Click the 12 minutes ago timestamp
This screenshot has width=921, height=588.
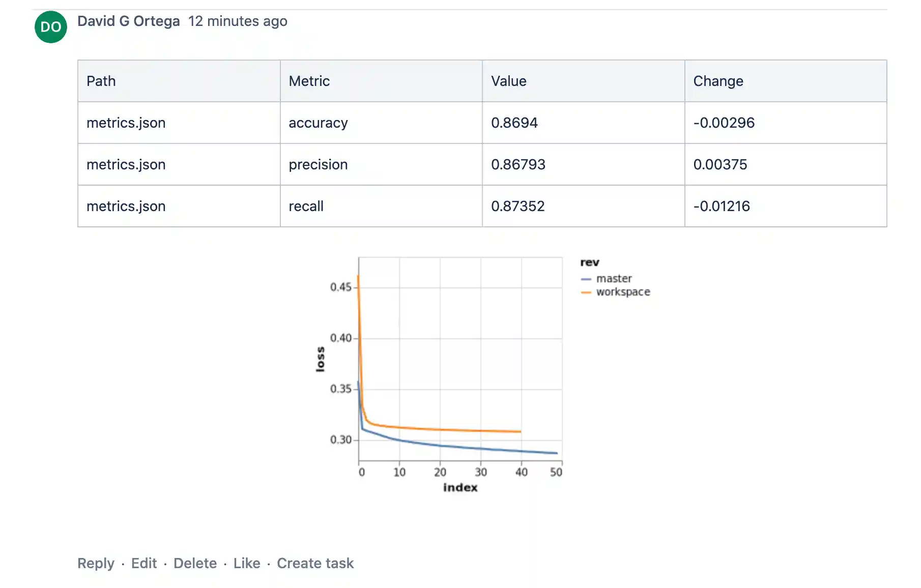click(x=238, y=21)
